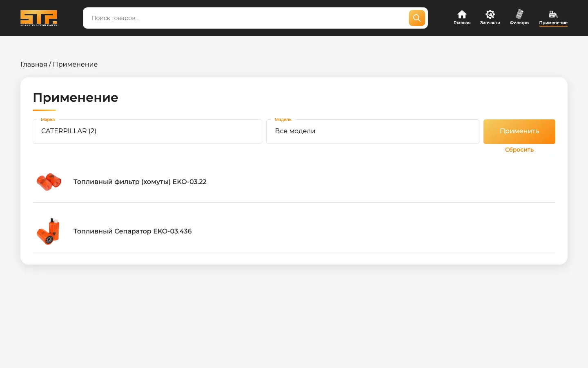Open the Топливный Сепаратор EKO-03.436 product image
Viewport: 588px width, 368px height.
(49, 231)
